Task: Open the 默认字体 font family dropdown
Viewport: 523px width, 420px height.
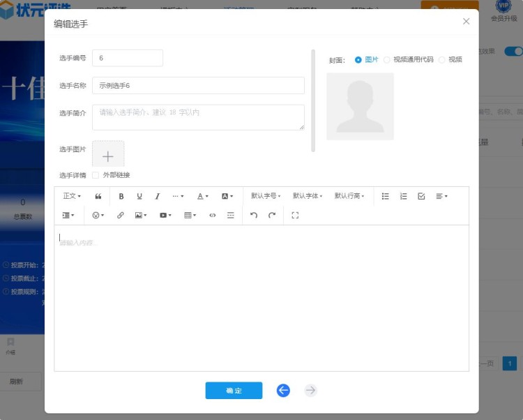Action: coord(308,197)
